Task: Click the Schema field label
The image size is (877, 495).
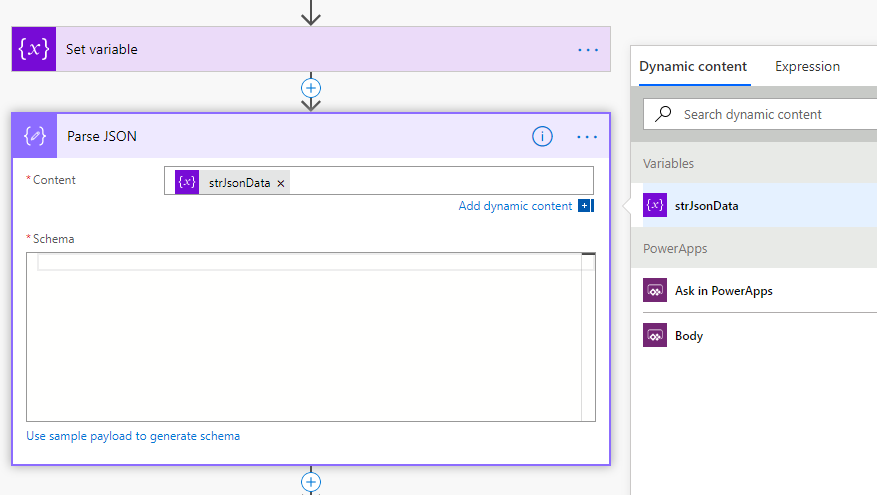Action: coord(53,239)
